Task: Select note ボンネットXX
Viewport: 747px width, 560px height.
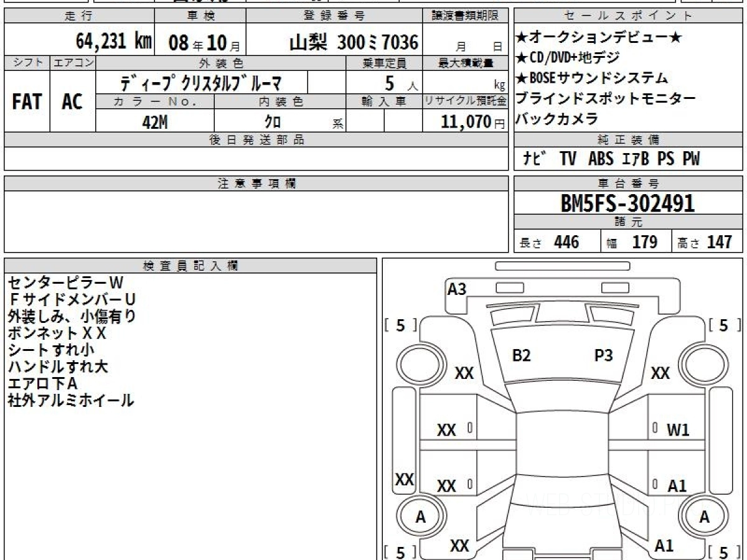Action: pos(57,333)
